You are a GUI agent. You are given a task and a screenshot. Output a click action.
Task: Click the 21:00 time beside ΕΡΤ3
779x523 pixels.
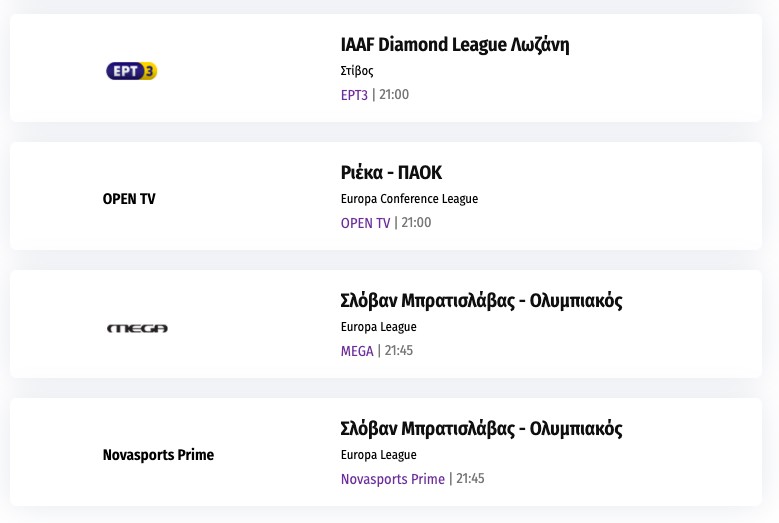(x=394, y=95)
